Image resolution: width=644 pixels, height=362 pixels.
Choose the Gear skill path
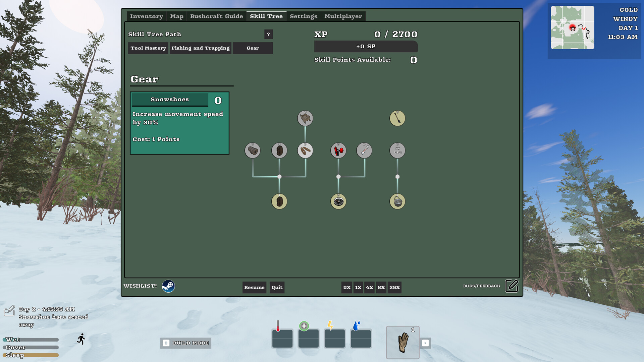point(253,48)
